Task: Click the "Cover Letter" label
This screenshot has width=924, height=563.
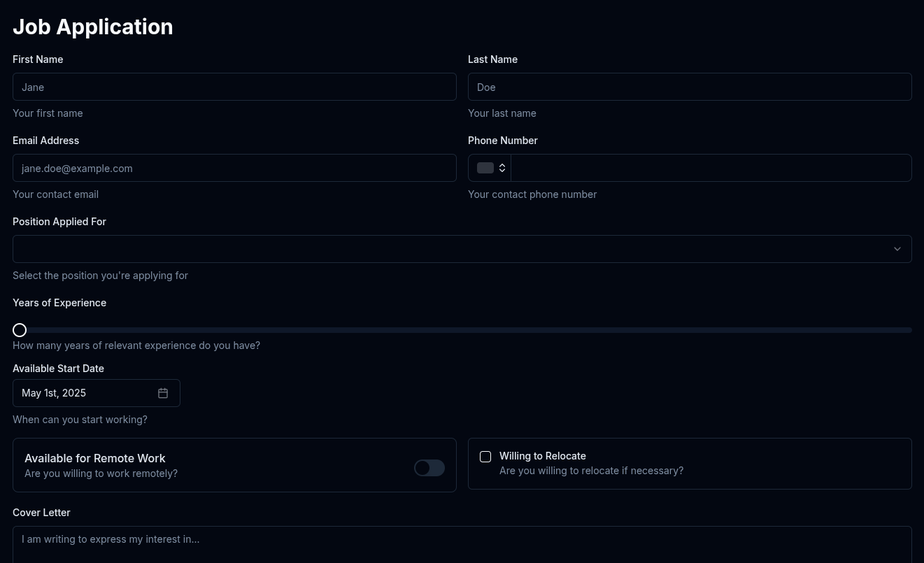Action: point(41,513)
